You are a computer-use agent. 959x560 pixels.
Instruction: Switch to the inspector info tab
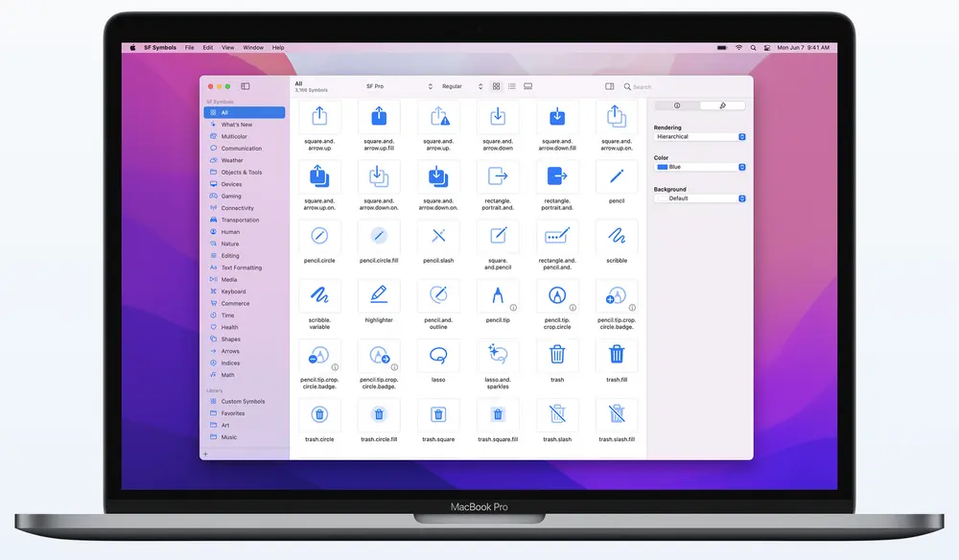(677, 105)
